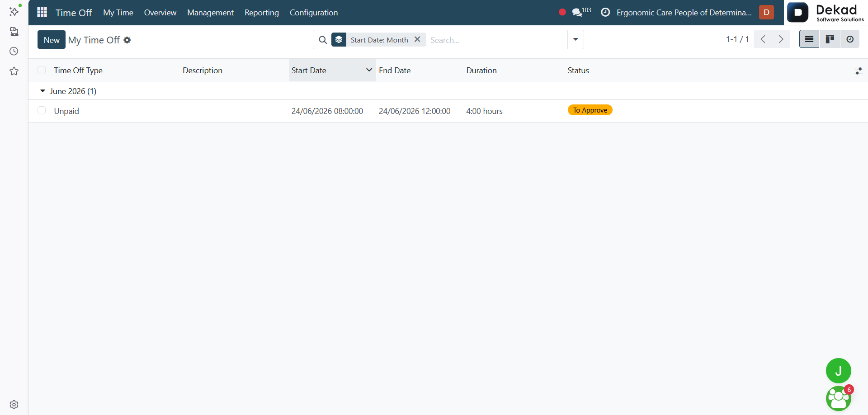Sort by Description column header
Image resolution: width=868 pixels, height=415 pixels.
pyautogui.click(x=203, y=70)
